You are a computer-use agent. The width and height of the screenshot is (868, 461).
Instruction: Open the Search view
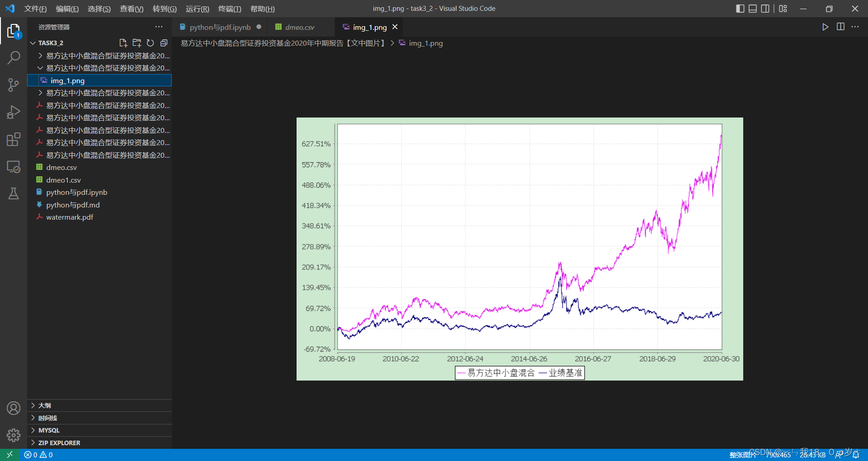click(x=14, y=58)
